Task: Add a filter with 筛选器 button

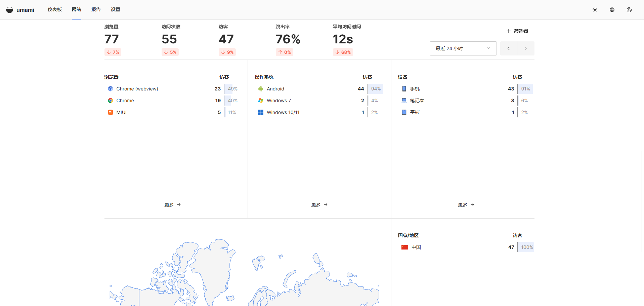Action: click(517, 31)
